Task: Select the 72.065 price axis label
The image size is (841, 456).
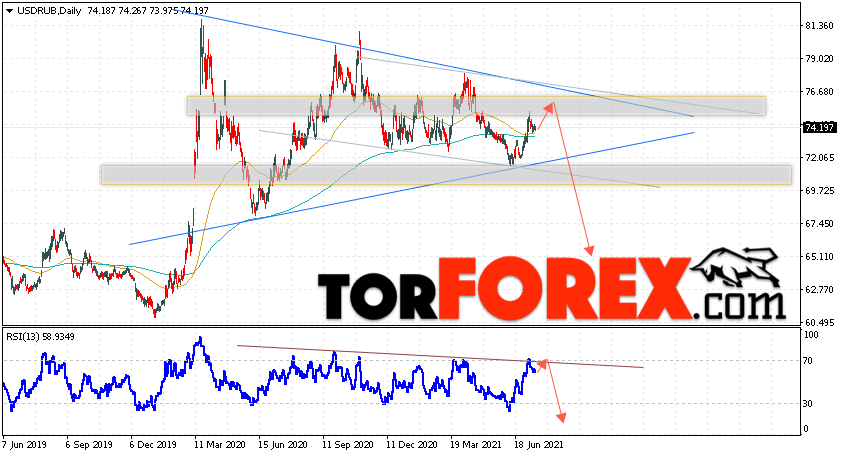Action: tap(819, 158)
